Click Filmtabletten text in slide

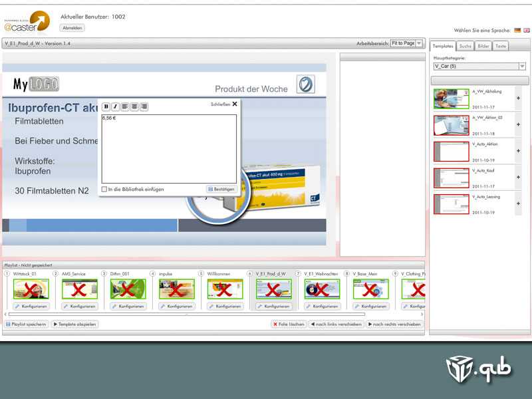coord(39,122)
